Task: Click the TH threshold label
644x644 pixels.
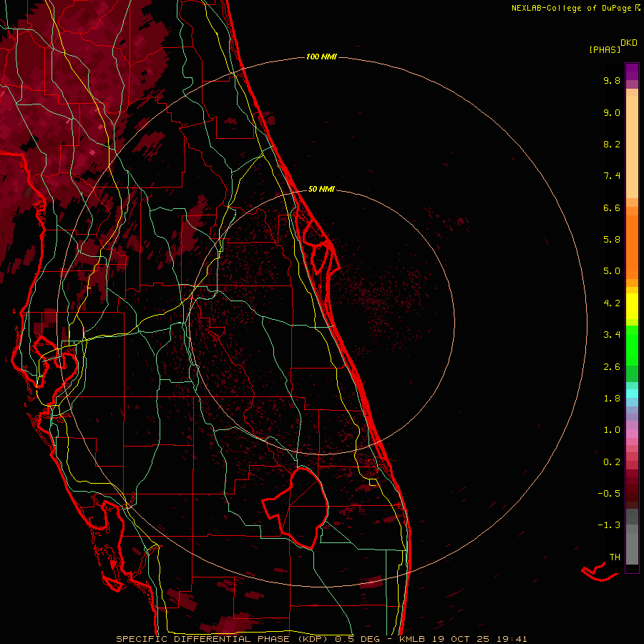Action: click(615, 557)
